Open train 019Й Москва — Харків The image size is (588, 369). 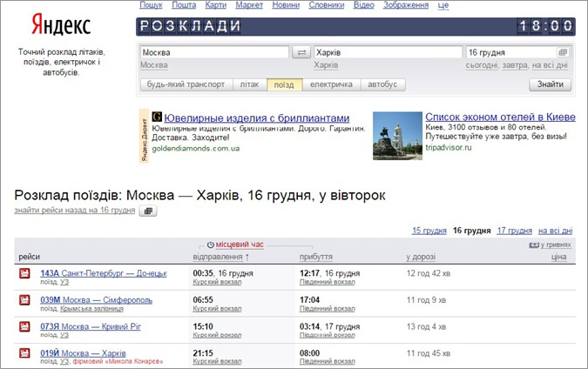point(84,352)
